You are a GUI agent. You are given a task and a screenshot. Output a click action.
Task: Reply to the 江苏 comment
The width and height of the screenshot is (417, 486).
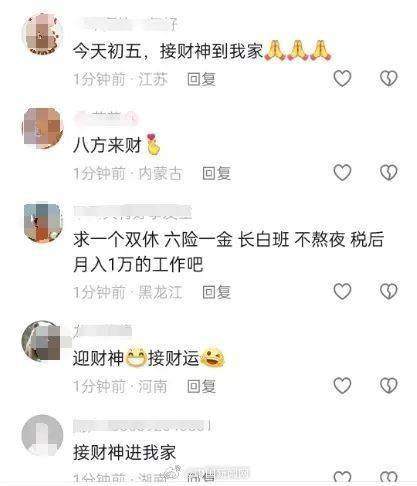[x=201, y=79]
